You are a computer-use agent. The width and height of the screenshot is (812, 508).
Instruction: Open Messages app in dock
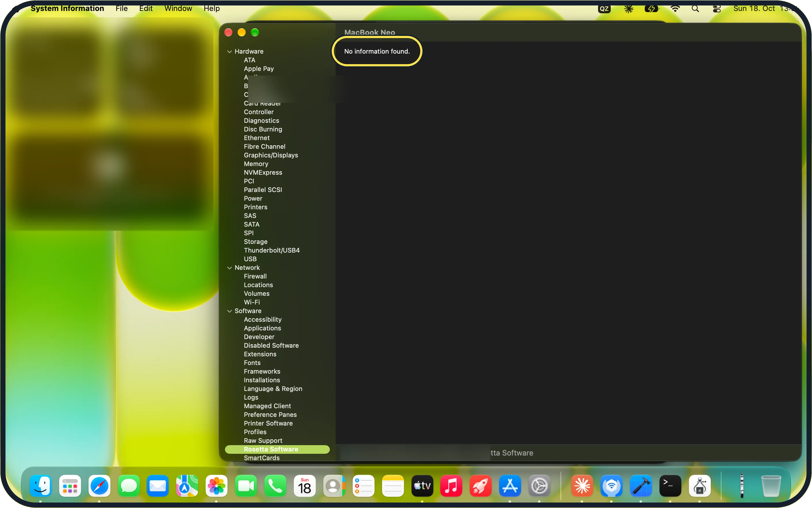pyautogui.click(x=129, y=486)
